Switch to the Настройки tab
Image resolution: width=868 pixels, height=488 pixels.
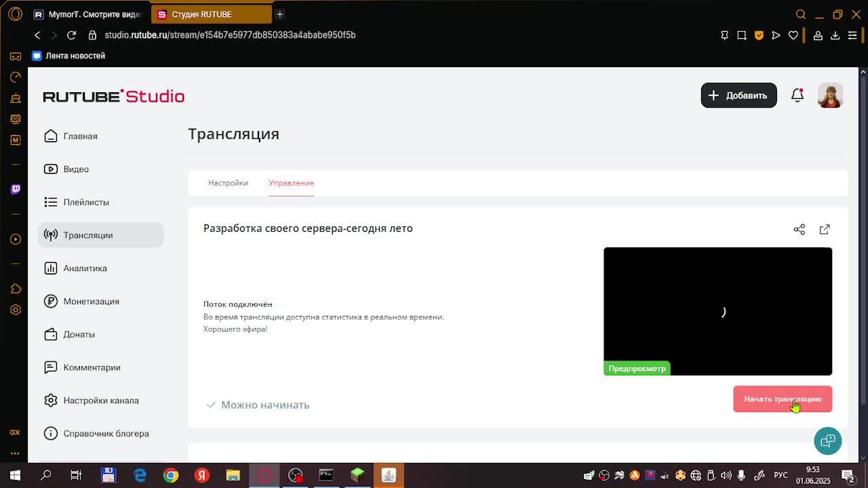(228, 183)
